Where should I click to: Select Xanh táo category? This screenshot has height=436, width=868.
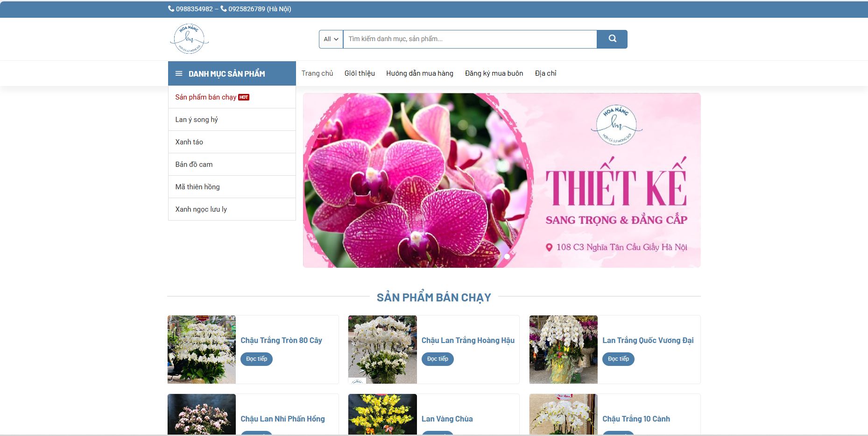click(x=232, y=142)
